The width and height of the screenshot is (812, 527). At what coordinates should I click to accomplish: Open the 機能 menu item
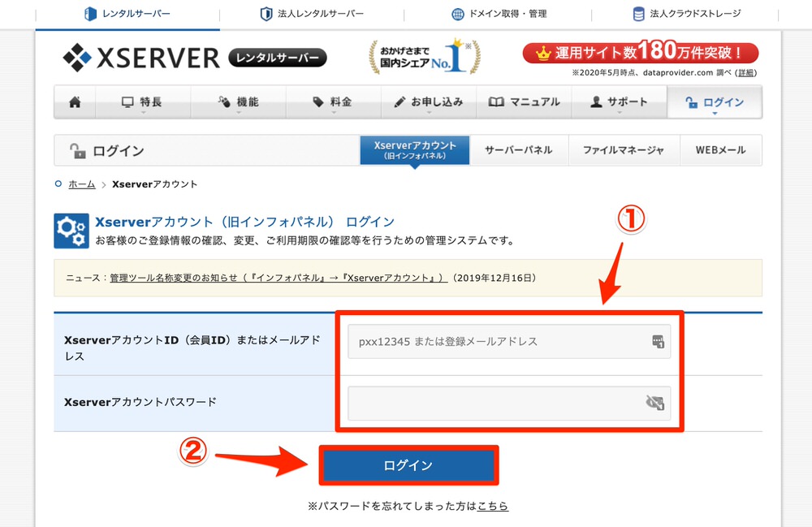238,102
